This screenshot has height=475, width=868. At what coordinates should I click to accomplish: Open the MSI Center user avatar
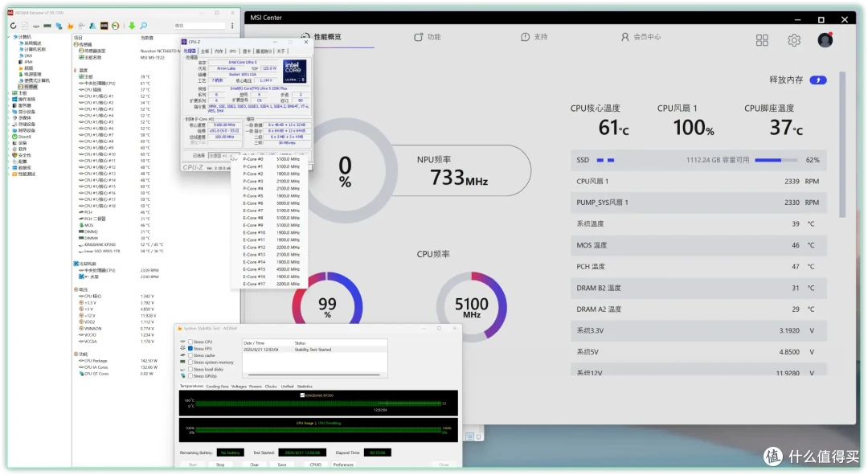point(825,40)
